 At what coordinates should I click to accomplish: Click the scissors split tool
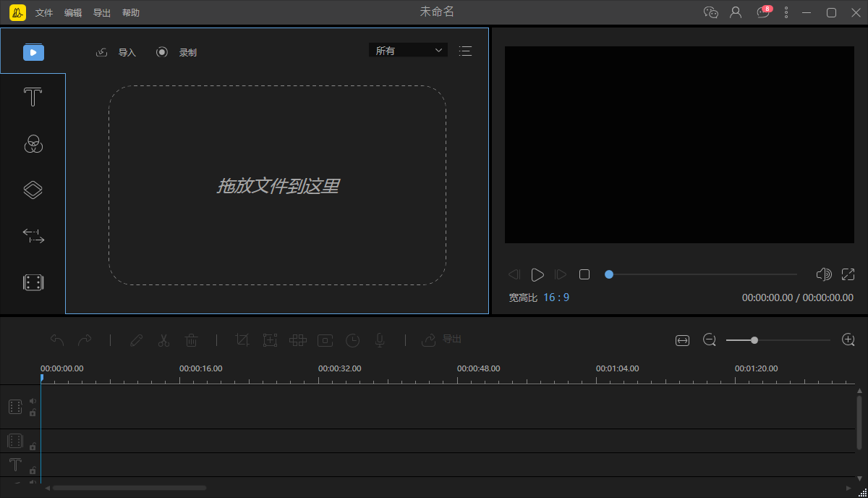click(163, 339)
